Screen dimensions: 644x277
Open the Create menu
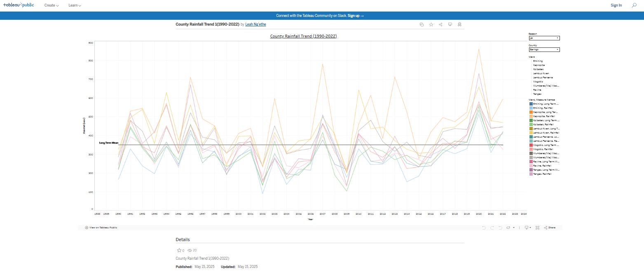point(51,5)
